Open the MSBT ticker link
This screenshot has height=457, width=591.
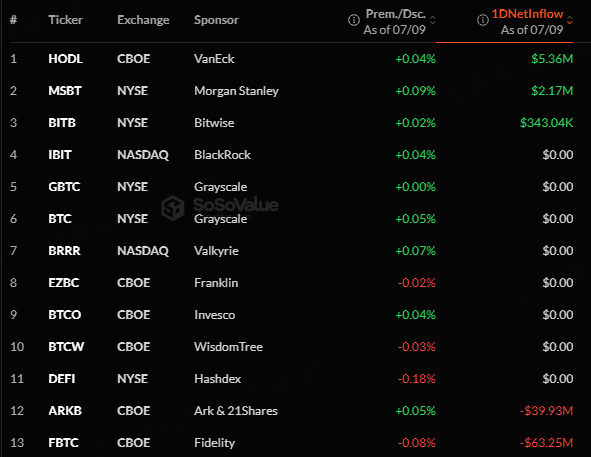[65, 91]
